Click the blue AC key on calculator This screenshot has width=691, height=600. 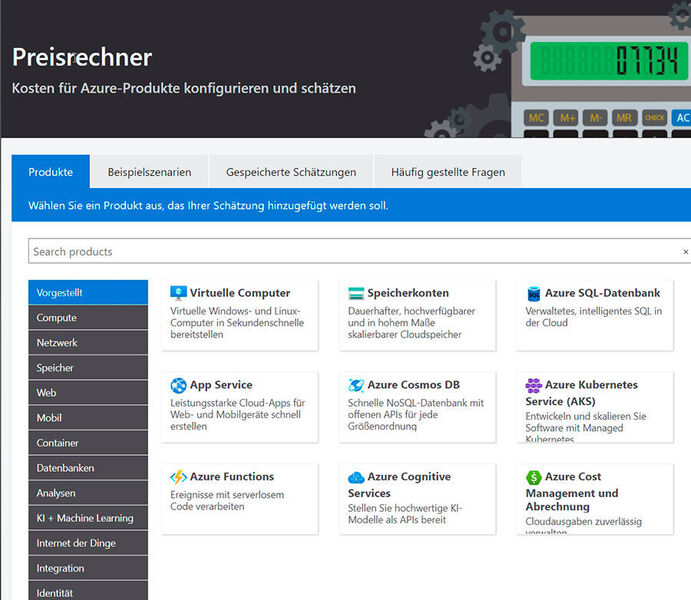[681, 118]
